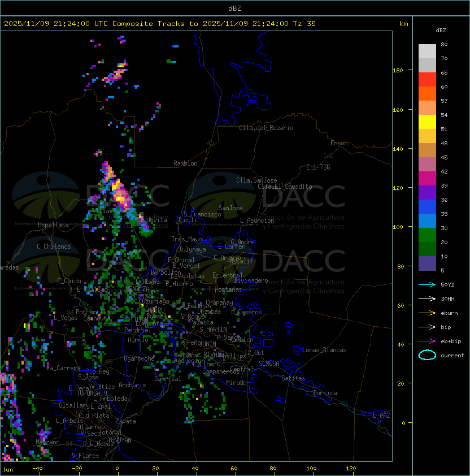Click the 'Divisadero' map label
The height and width of the screenshot is (476, 470).
(x=251, y=280)
